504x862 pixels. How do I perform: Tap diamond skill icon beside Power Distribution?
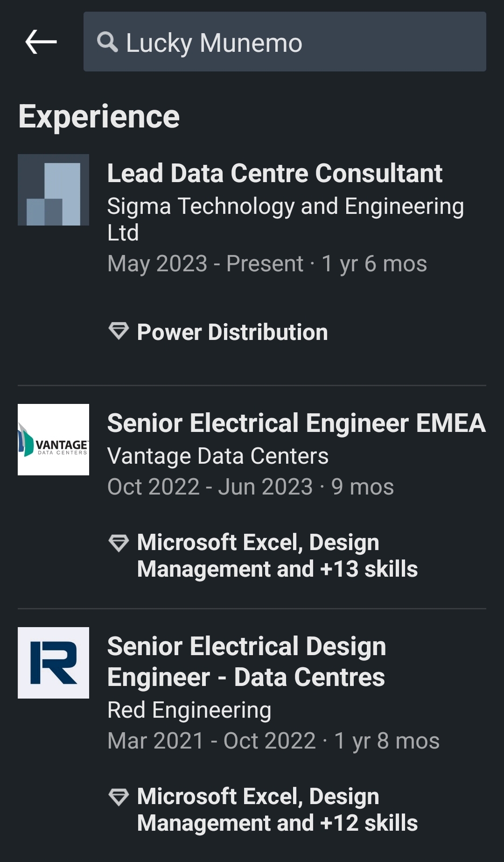coord(119,331)
